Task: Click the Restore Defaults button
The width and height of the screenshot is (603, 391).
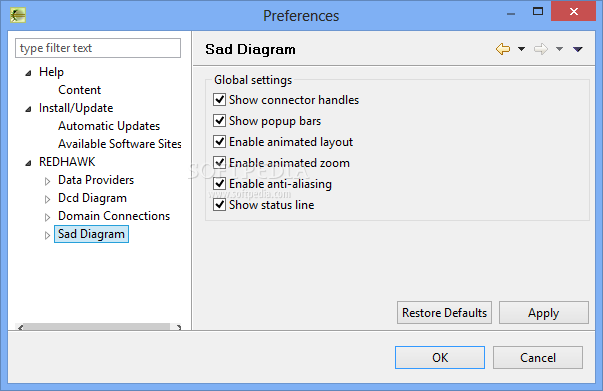Action: (x=444, y=313)
